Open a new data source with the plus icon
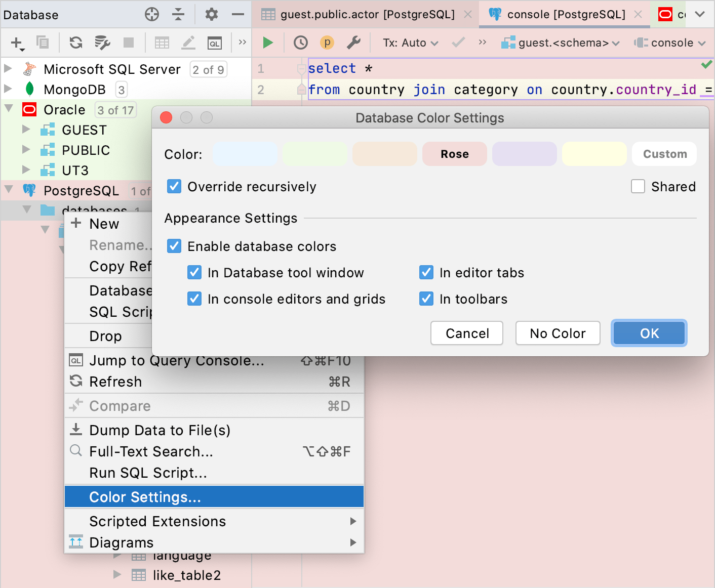The height and width of the screenshot is (588, 715). tap(15, 43)
